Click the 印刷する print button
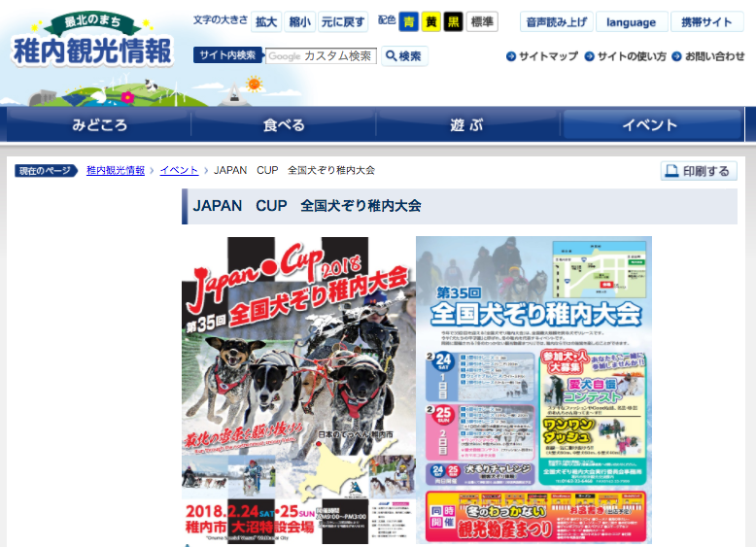This screenshot has width=756, height=547. 699,171
